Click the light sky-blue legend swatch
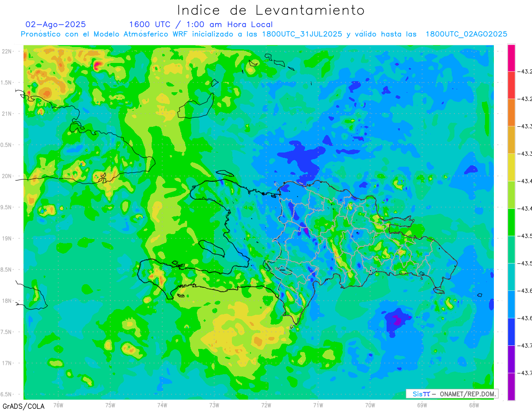The height and width of the screenshot is (411, 532). (511, 304)
